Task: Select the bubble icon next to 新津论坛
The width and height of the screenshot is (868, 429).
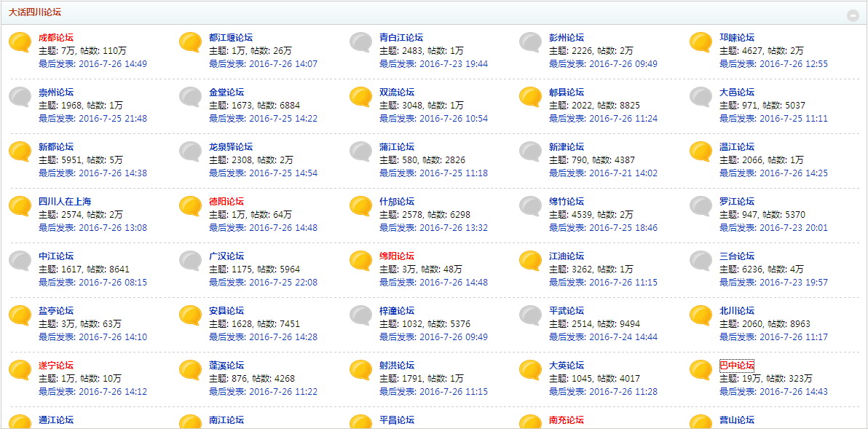Action: (530, 151)
